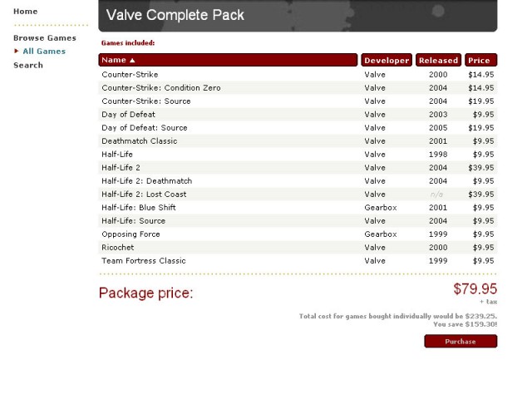Click the arrow bullet beside All Games
The height and width of the screenshot is (399, 532).
(x=16, y=51)
